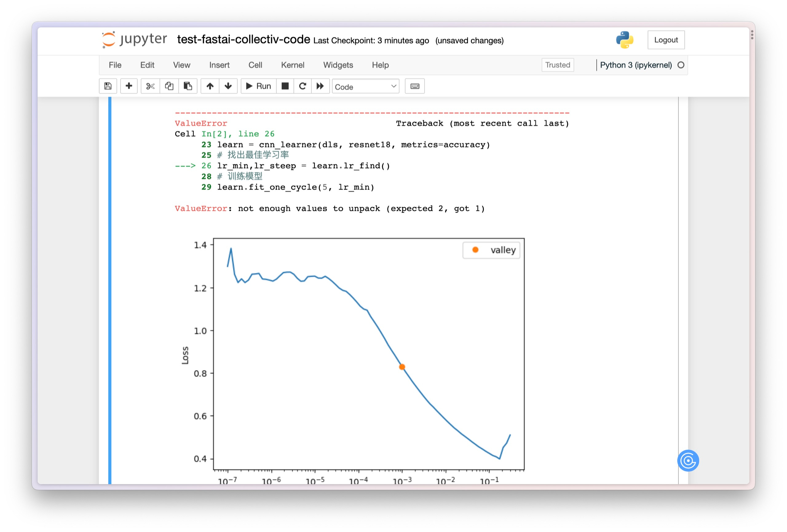787x532 pixels.
Task: Move selected cell down arrow
Action: [x=228, y=86]
